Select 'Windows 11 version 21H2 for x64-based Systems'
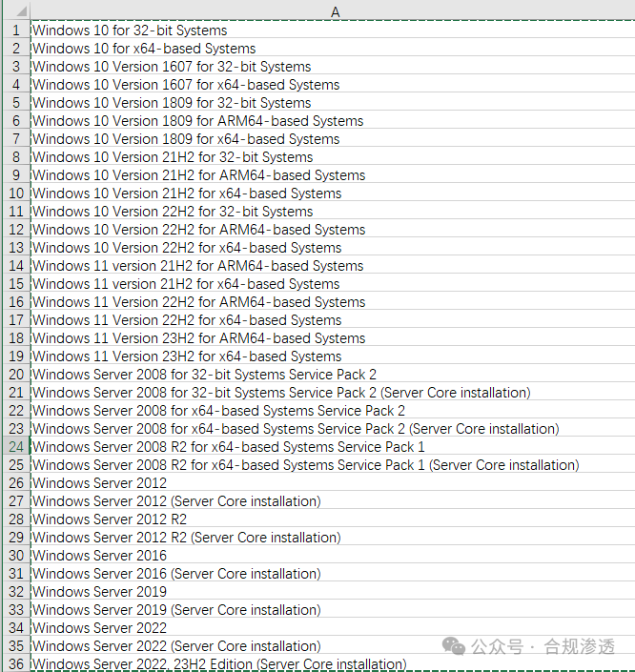Viewport: 635px width, 672px height. tap(333, 284)
